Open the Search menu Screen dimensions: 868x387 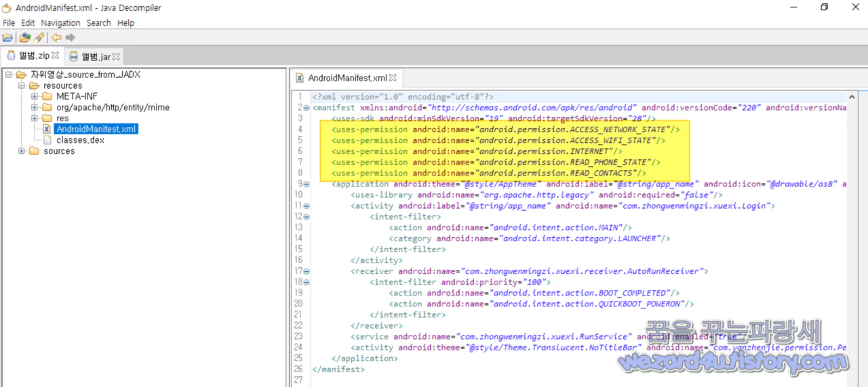point(99,22)
